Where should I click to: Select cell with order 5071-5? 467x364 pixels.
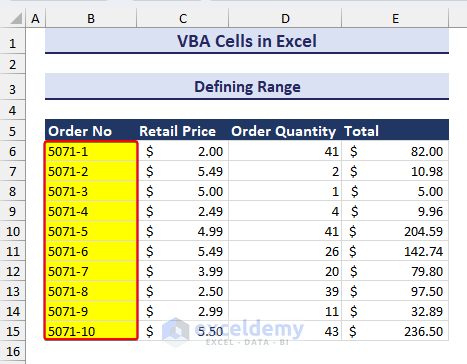coord(91,231)
